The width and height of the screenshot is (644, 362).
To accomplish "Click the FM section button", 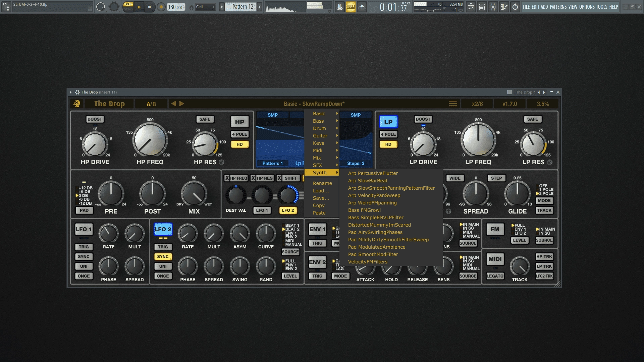I will point(495,230).
